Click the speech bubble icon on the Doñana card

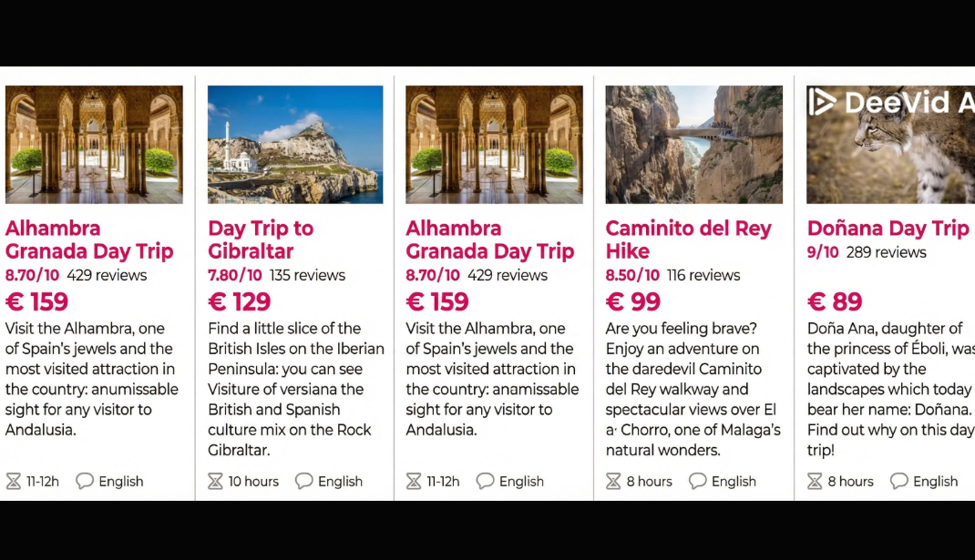[899, 481]
